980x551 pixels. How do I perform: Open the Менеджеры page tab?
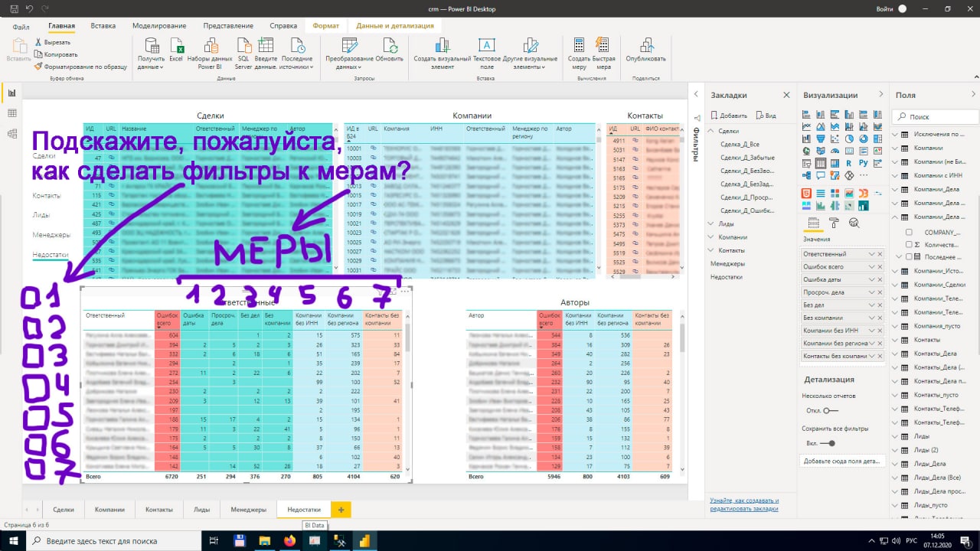click(248, 509)
